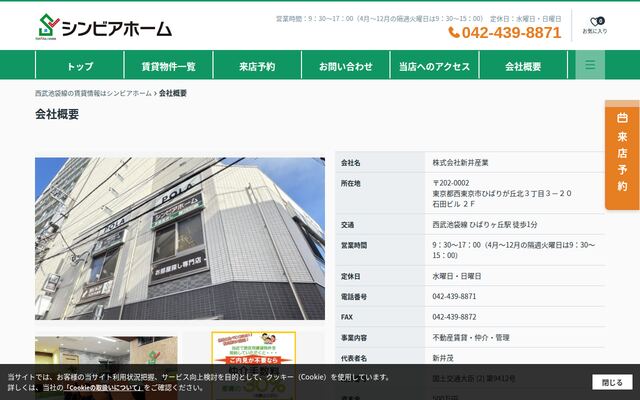Dismiss cookie banner with 閉じる button
This screenshot has width=640, height=400.
612,382
